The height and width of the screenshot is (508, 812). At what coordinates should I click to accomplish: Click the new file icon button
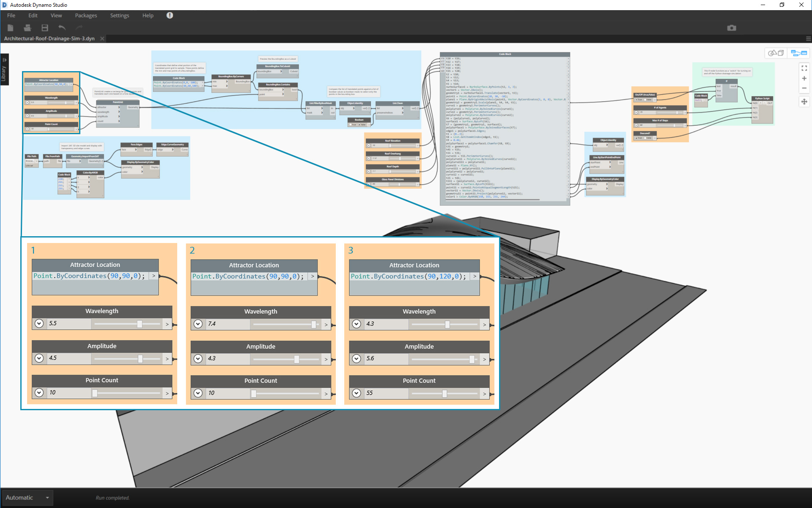[x=11, y=28]
